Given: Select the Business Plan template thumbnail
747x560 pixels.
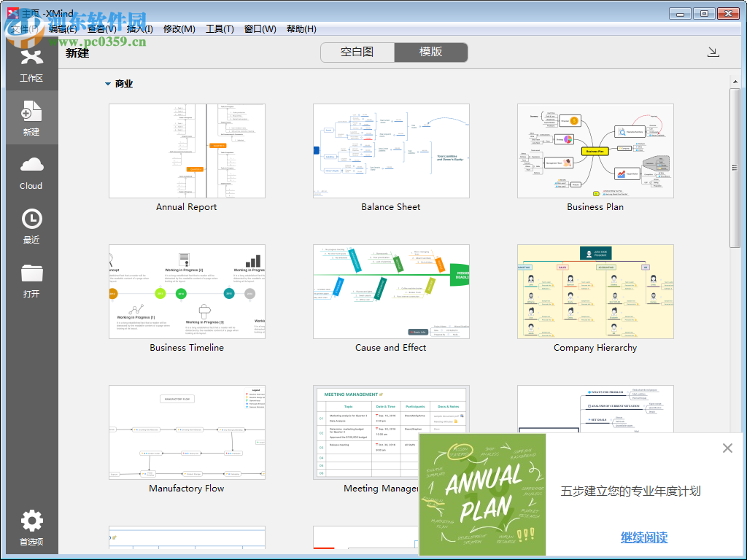Looking at the screenshot, I should coord(595,151).
